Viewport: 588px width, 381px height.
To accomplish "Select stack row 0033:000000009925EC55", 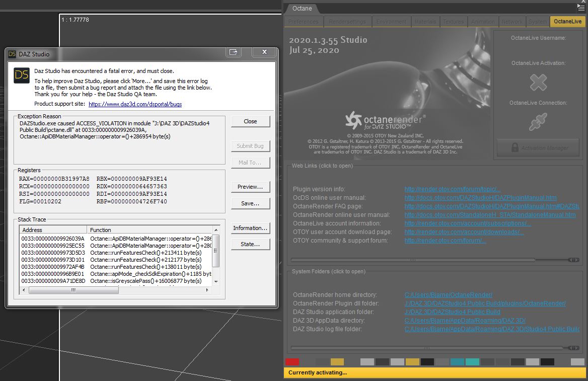I will pos(116,246).
